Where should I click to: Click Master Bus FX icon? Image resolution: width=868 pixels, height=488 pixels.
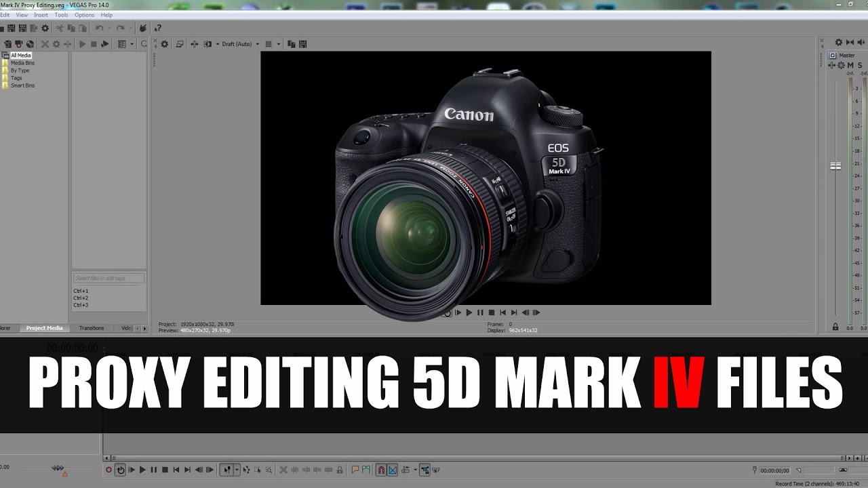(832, 65)
